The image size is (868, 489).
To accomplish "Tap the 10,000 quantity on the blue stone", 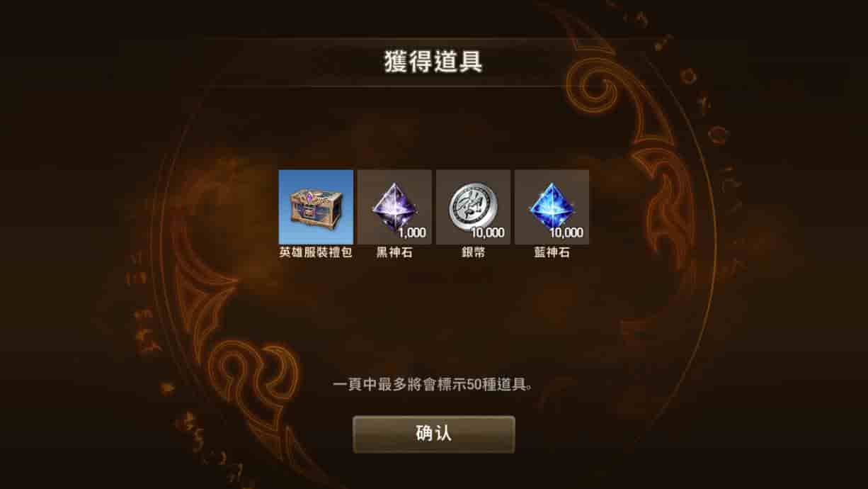I will point(566,232).
